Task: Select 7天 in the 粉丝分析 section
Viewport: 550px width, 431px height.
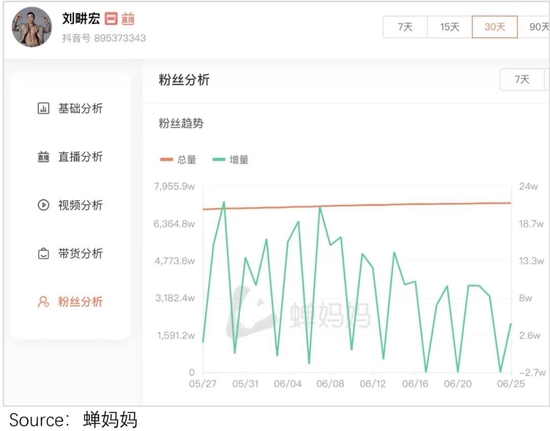Action: pos(522,80)
